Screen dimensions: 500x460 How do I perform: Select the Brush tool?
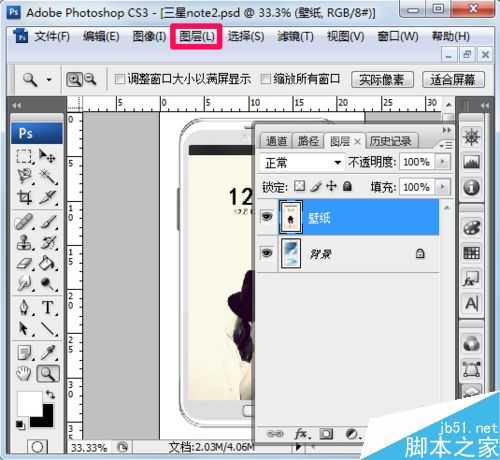(48, 221)
